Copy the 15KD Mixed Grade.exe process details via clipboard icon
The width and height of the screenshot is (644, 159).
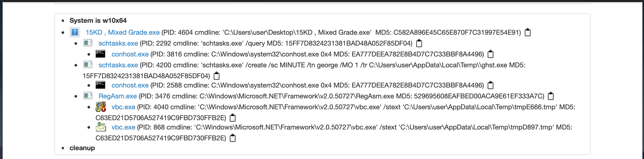point(527,32)
